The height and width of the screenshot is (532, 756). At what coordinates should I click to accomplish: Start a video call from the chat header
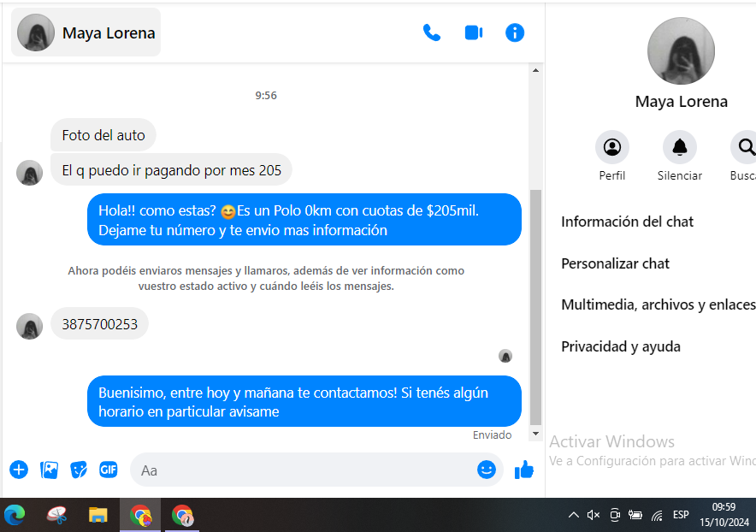[474, 33]
